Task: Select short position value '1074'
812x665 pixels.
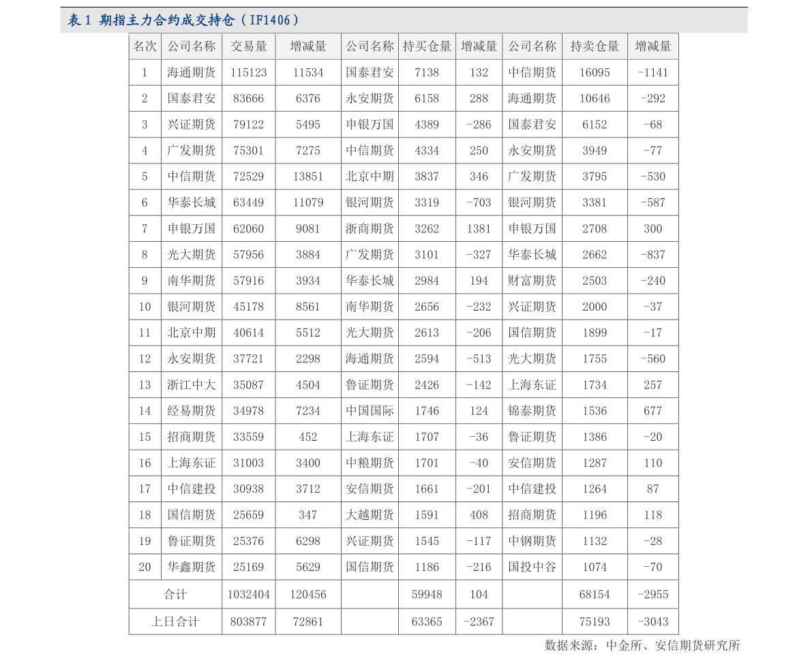Action: [x=595, y=567]
